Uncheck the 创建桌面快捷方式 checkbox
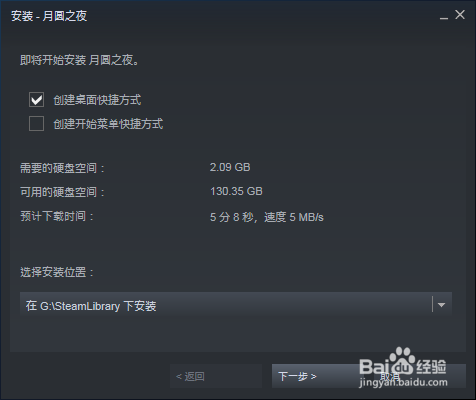Image resolution: width=476 pixels, height=400 pixels. tap(36, 100)
